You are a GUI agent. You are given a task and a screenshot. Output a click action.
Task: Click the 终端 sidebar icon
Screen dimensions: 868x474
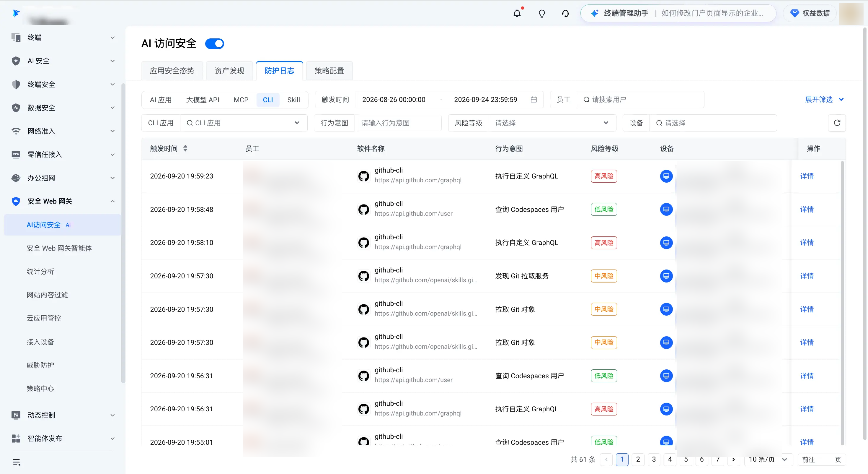pyautogui.click(x=16, y=38)
